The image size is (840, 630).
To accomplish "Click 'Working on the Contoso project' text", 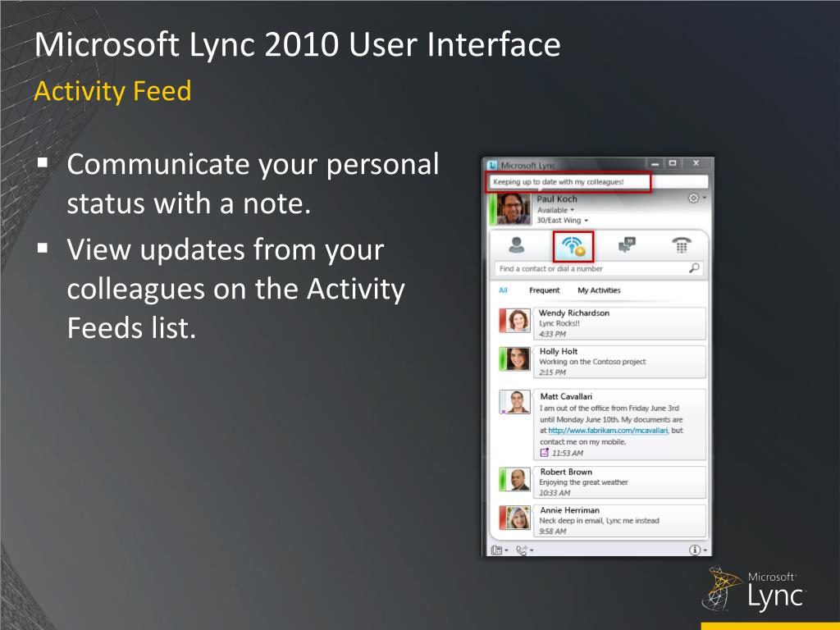I will coord(592,362).
